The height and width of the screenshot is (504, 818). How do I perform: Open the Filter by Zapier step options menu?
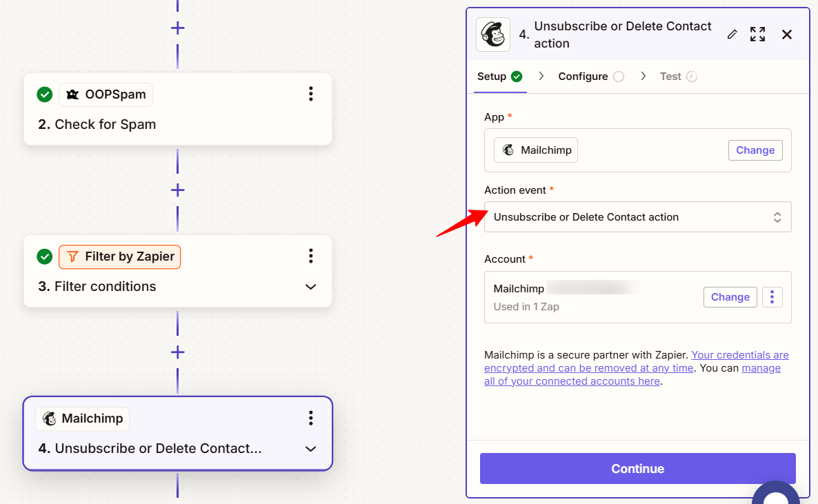pyautogui.click(x=310, y=256)
